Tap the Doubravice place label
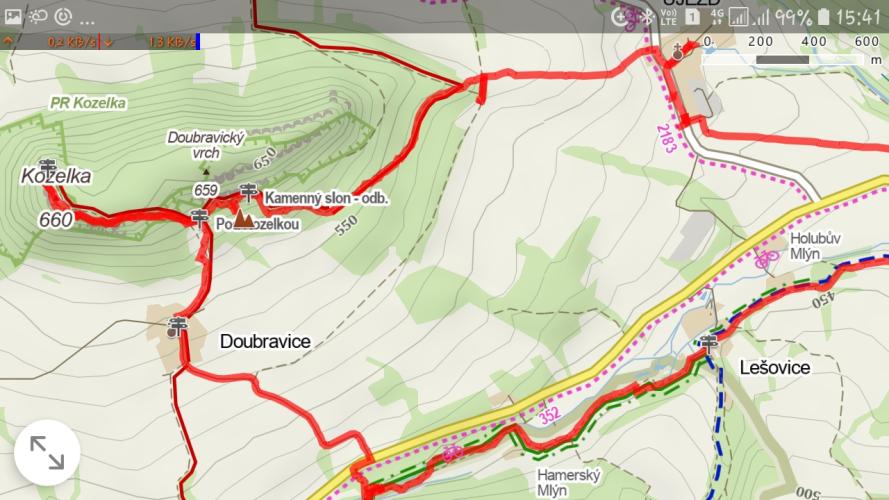This screenshot has width=889, height=500. pos(265,341)
